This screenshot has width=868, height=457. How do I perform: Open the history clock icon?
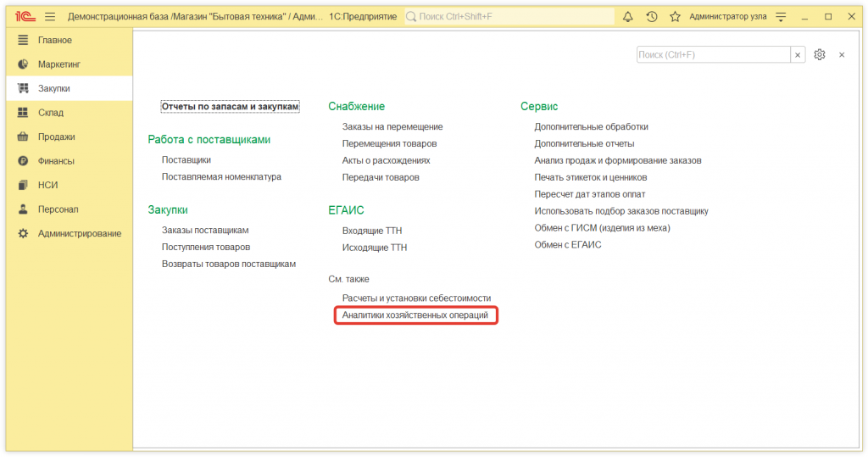[651, 16]
